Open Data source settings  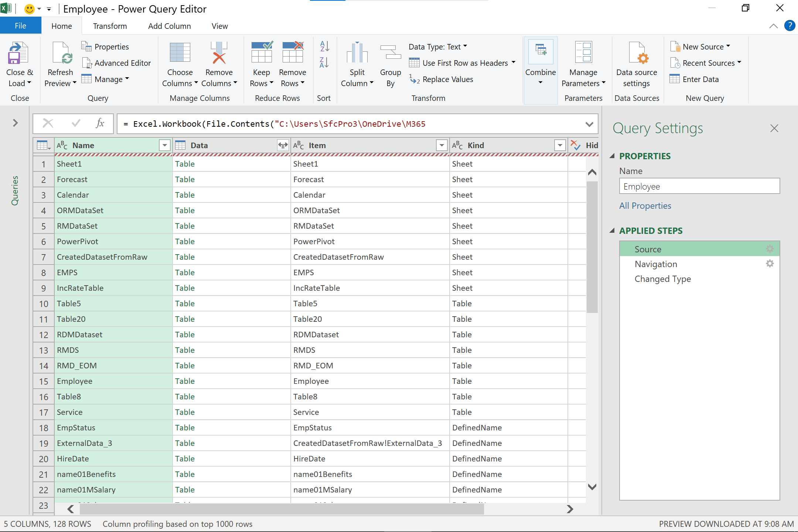point(636,53)
